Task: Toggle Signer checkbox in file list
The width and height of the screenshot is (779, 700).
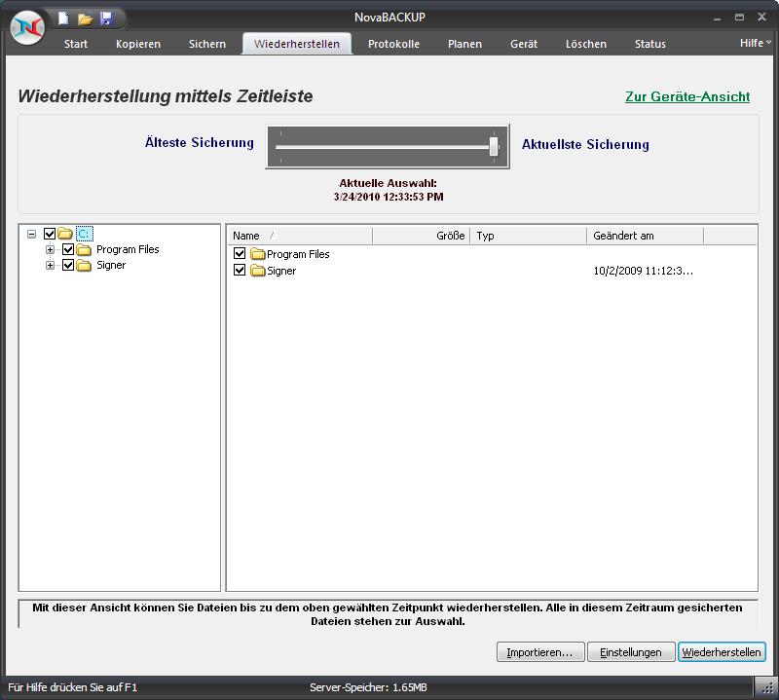Action: [240, 270]
